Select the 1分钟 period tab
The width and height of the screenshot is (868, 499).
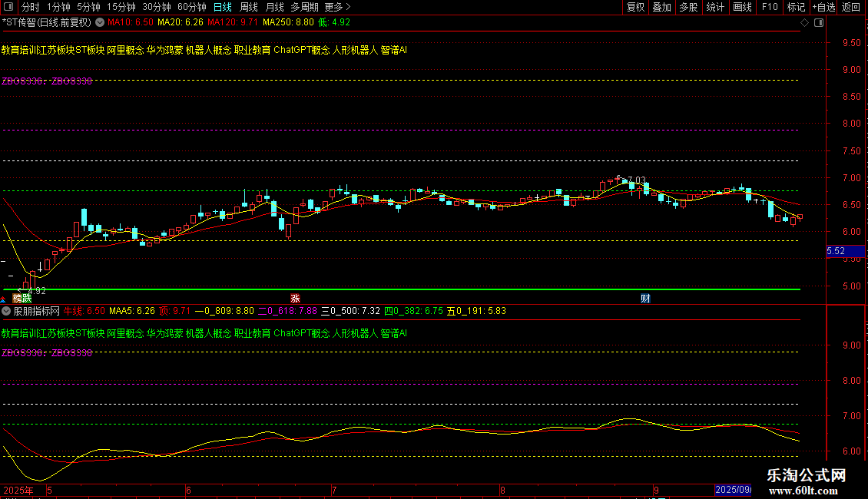58,7
